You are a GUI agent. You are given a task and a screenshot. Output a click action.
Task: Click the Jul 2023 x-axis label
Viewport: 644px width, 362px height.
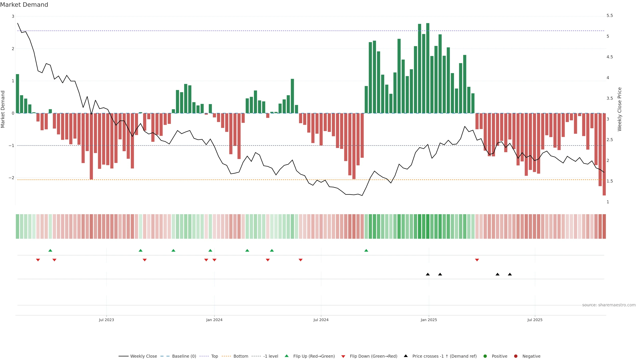point(106,320)
